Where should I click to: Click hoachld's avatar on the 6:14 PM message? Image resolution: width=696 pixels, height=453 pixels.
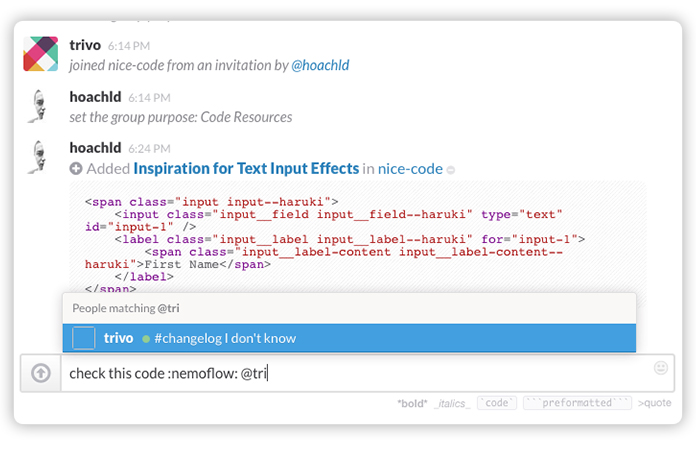pyautogui.click(x=39, y=106)
